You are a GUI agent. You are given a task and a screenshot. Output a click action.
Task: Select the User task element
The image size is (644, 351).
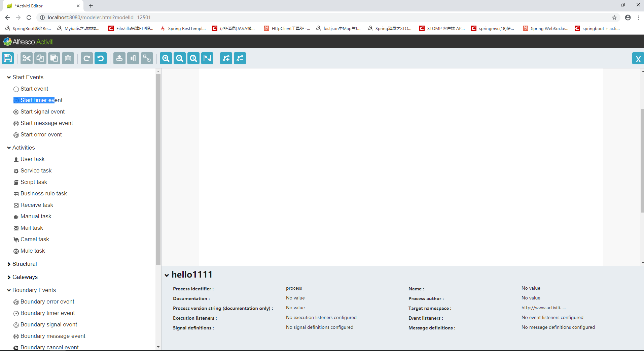[x=33, y=159]
